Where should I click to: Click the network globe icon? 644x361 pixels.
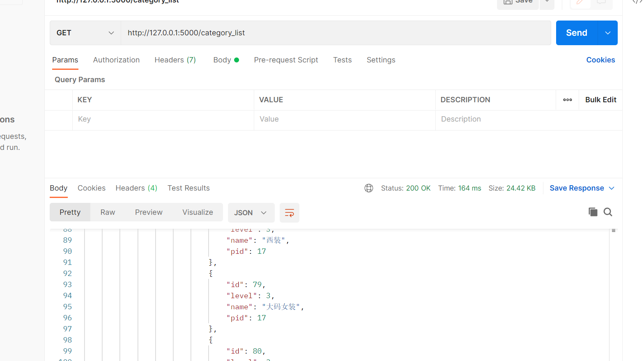[x=369, y=188]
